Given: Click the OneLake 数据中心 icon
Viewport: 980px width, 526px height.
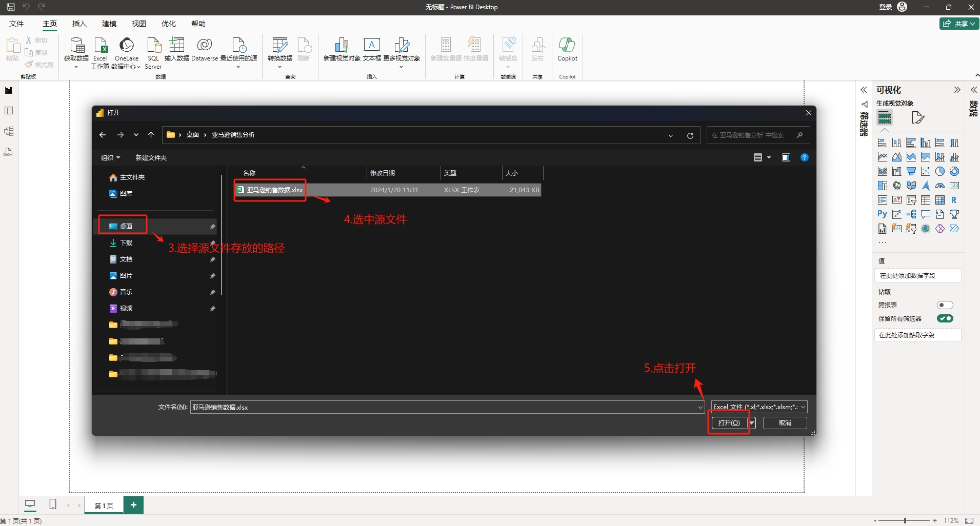Looking at the screenshot, I should 126,46.
